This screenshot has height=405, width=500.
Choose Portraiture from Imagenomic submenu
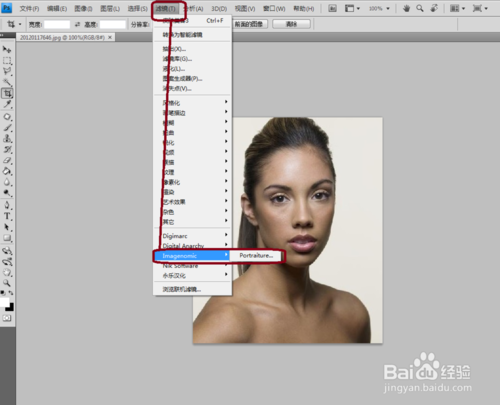[256, 256]
